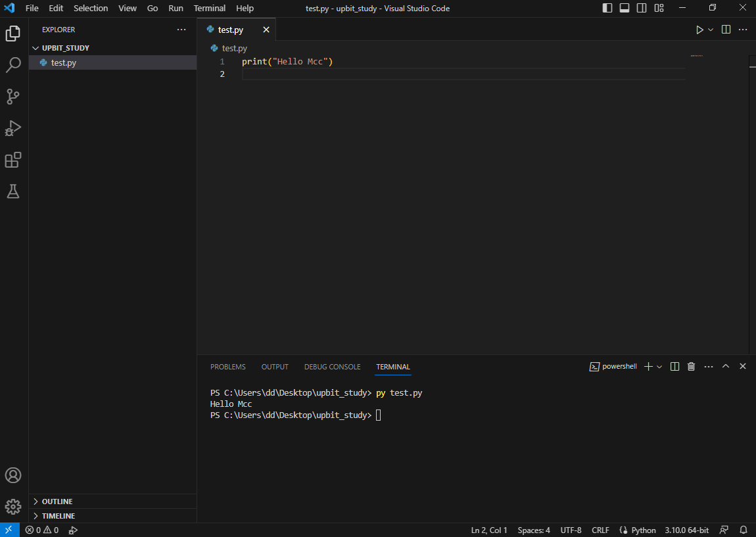Switch to the DEBUG CONSOLE tab

click(x=332, y=367)
